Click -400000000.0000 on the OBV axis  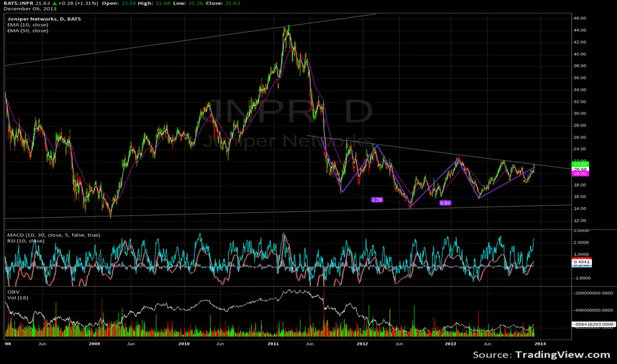[x=593, y=310]
